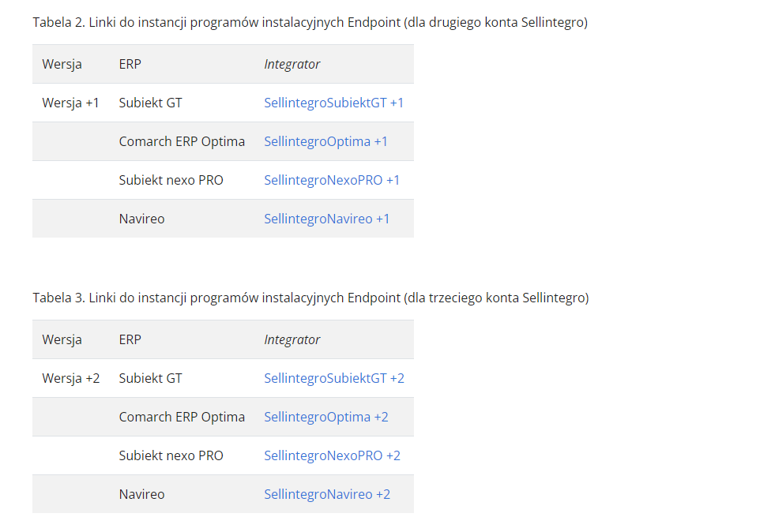Image resolution: width=760 pixels, height=532 pixels.
Task: Click Subiekt GT cell in Tabela 2
Action: click(x=151, y=103)
